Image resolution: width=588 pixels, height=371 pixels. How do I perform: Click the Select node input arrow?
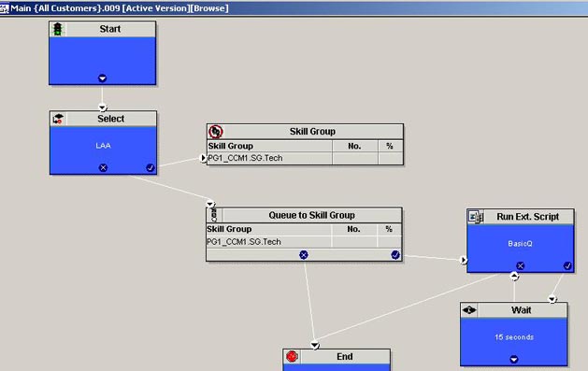(103, 107)
